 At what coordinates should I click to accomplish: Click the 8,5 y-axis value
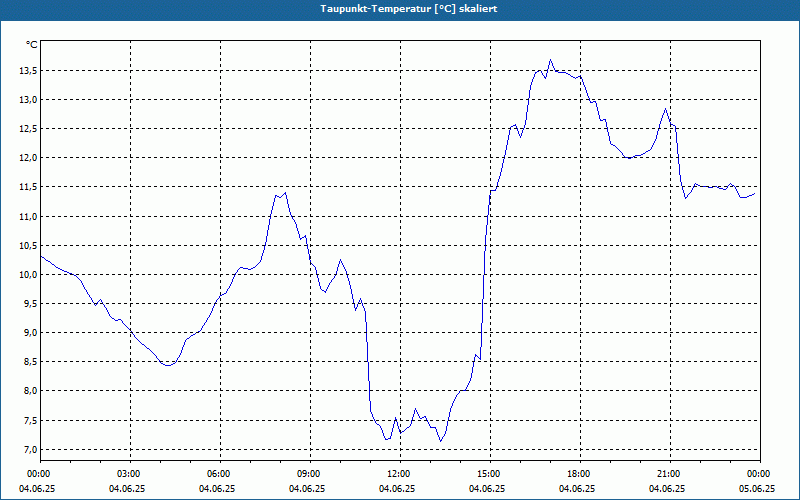pos(30,362)
